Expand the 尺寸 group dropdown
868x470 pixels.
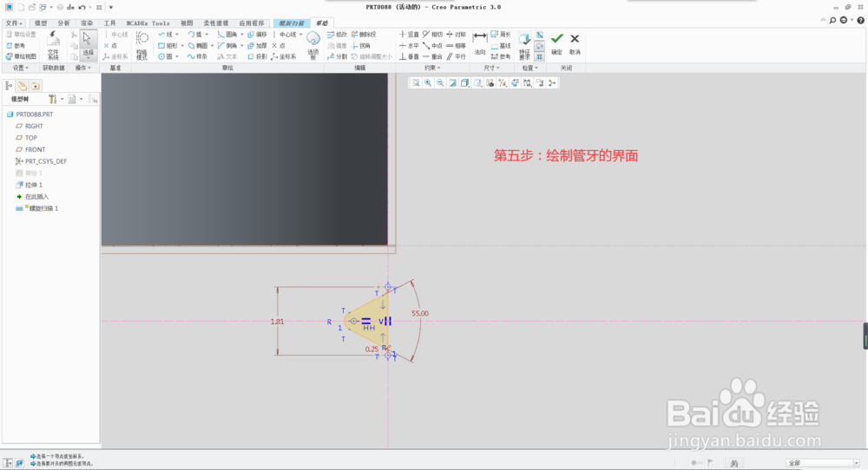[491, 68]
